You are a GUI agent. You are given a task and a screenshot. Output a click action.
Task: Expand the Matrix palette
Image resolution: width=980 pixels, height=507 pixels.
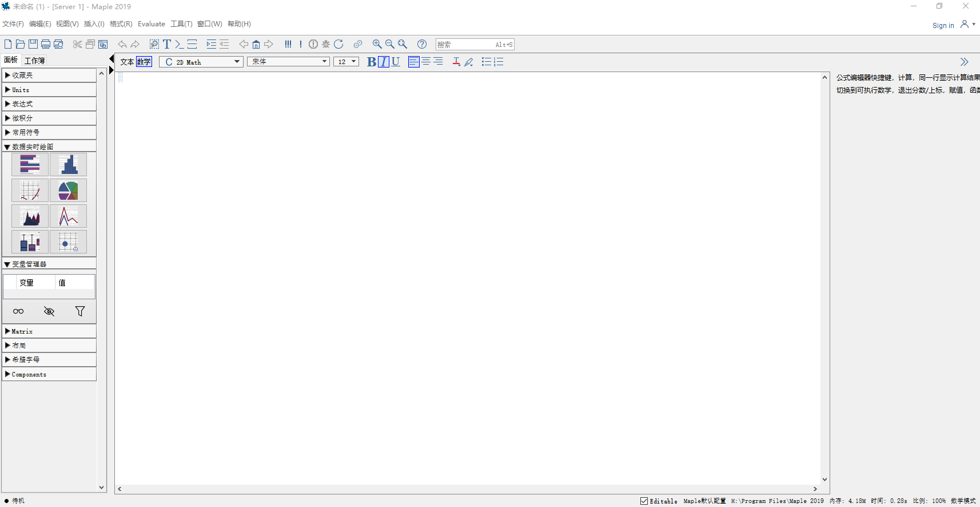[x=22, y=331]
